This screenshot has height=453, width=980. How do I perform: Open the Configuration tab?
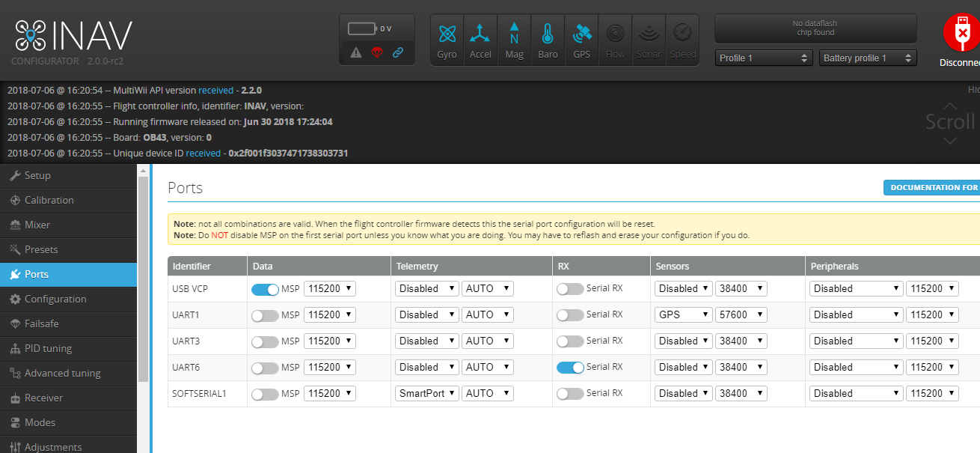pos(69,299)
